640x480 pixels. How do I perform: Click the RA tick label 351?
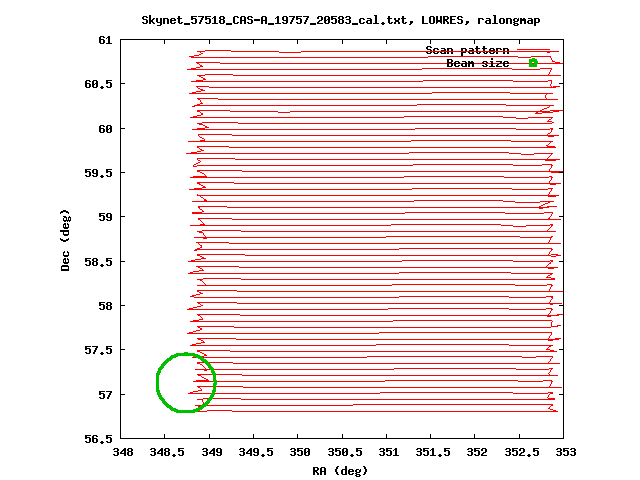point(389,452)
